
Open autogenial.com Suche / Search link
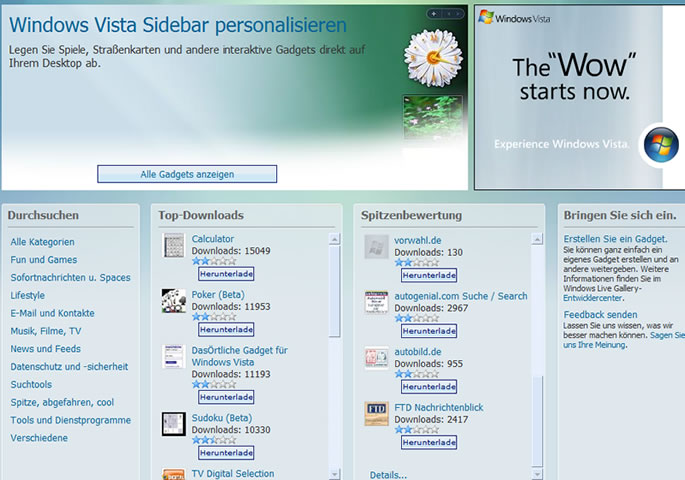tap(461, 296)
